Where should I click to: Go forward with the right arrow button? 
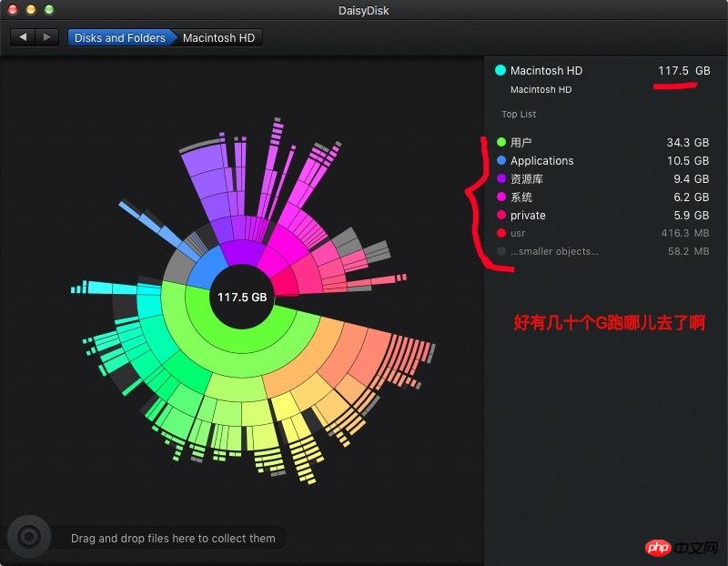(x=47, y=37)
